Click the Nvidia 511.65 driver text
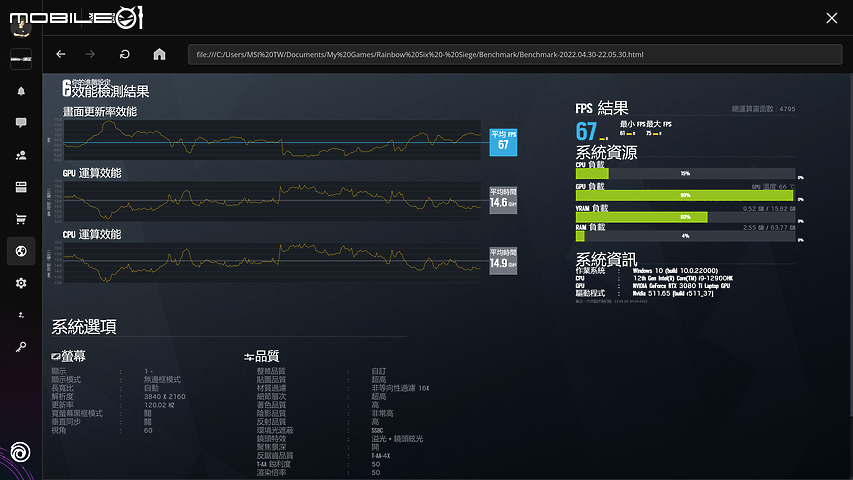The height and width of the screenshot is (480, 853). pyautogui.click(x=673, y=293)
